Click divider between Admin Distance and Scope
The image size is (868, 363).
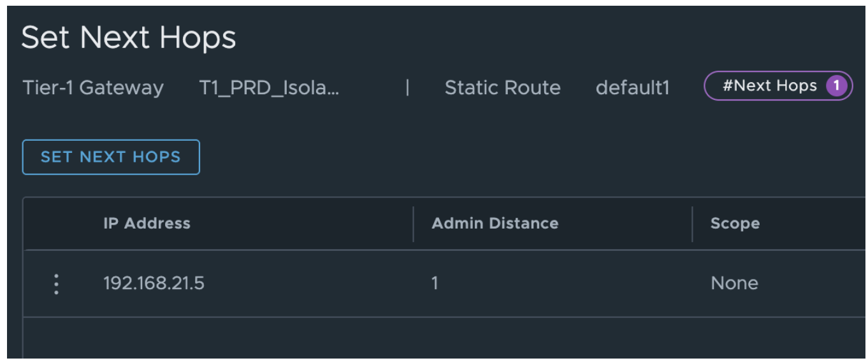pos(692,224)
